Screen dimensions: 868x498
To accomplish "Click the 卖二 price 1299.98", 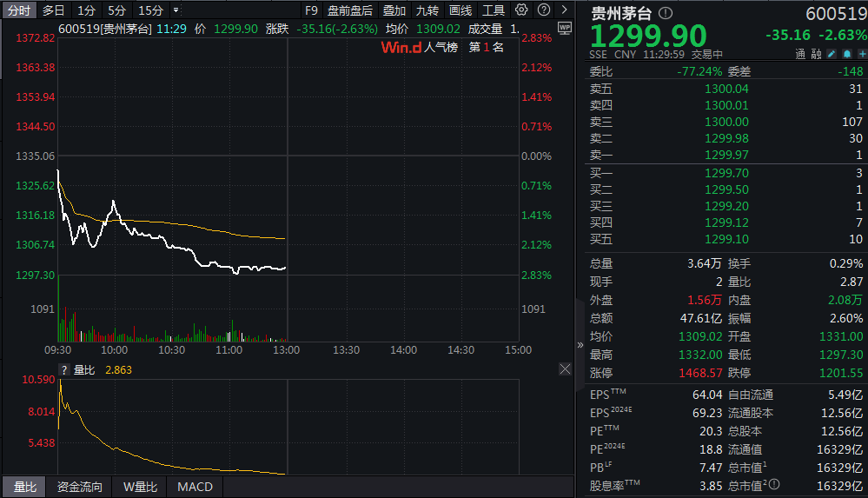I will click(x=726, y=138).
